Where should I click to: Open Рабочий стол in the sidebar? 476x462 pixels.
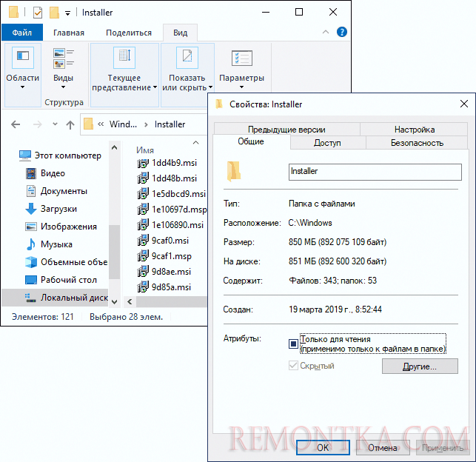(61, 280)
